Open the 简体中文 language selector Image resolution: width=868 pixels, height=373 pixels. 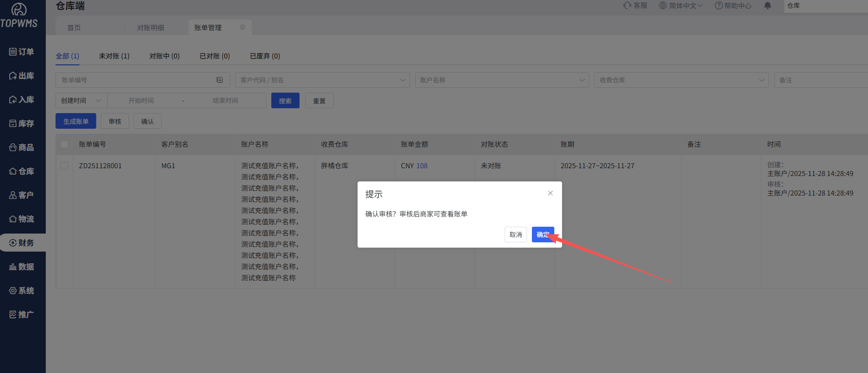(680, 6)
